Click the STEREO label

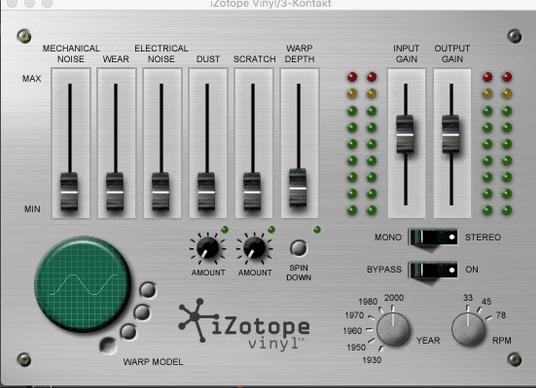point(483,237)
